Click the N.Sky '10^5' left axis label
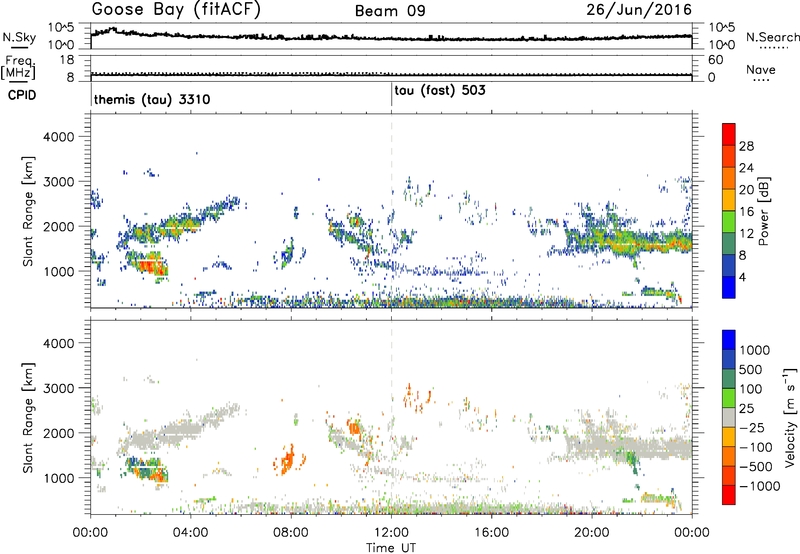 click(61, 28)
